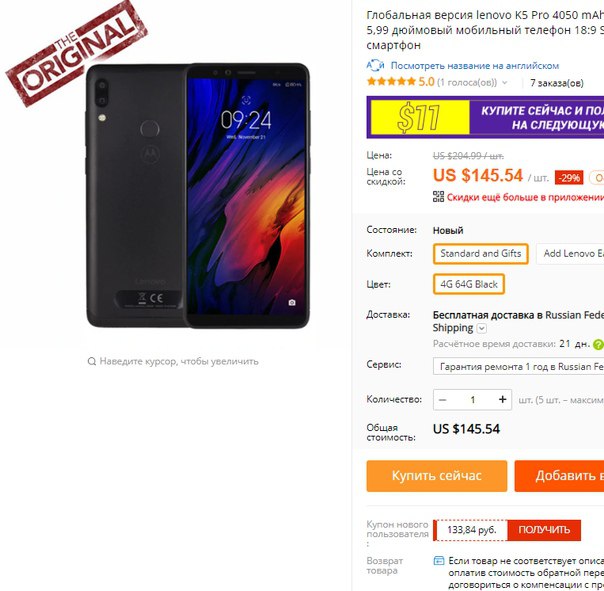Click the return policy icon
The image size is (604, 591).
[x=439, y=561]
